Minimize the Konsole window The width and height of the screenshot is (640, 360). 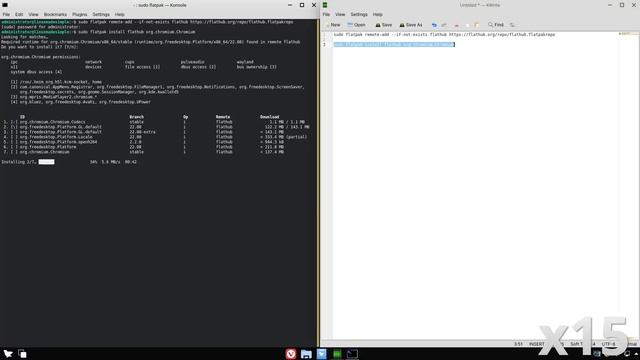290,5
